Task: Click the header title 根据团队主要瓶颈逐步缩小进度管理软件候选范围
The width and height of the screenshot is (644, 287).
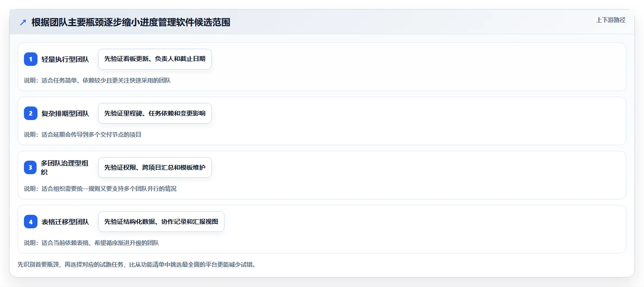Action: click(x=131, y=23)
